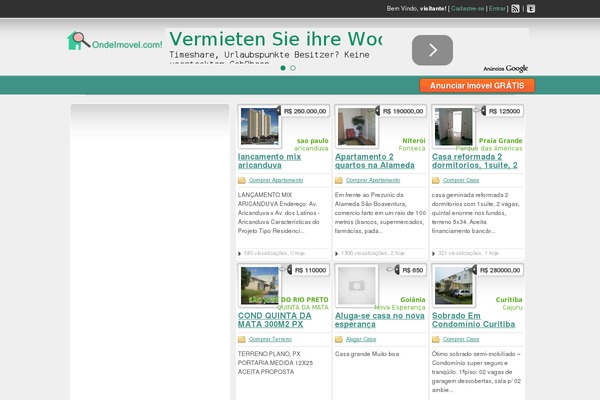The height and width of the screenshot is (400, 600).
Task: Open the Comprar Casa category under Praia Grande
Action: pos(461,180)
